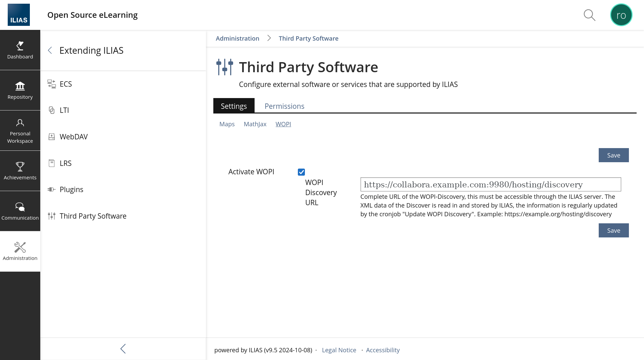Open the search magnifier icon
The height and width of the screenshot is (360, 644).
pos(589,15)
